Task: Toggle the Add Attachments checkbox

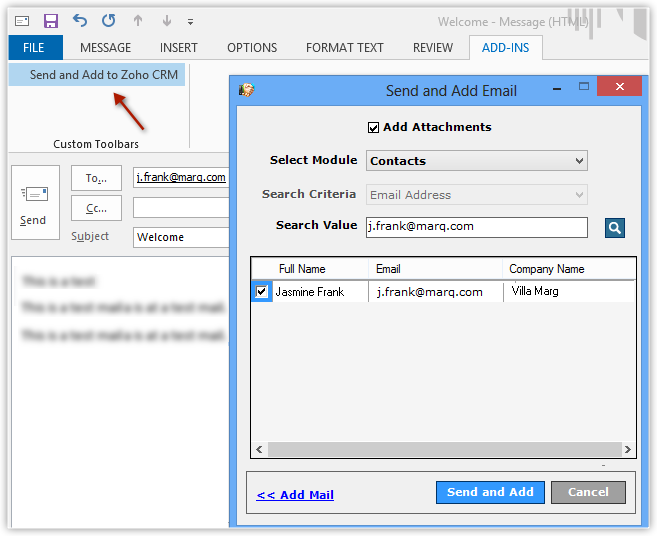Action: (374, 128)
